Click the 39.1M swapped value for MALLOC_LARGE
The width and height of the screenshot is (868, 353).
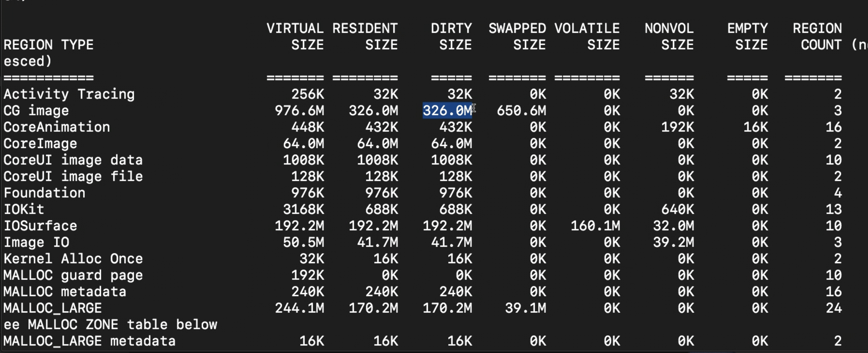tap(525, 308)
